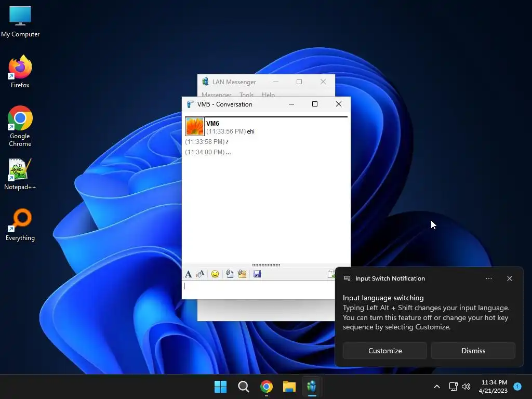Click the icon at the toolbar's right end
532x399 pixels.
331,274
